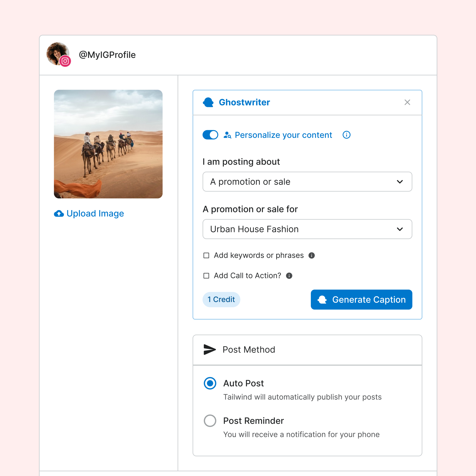Close the Ghostwriter panel
The height and width of the screenshot is (476, 476).
tap(407, 102)
